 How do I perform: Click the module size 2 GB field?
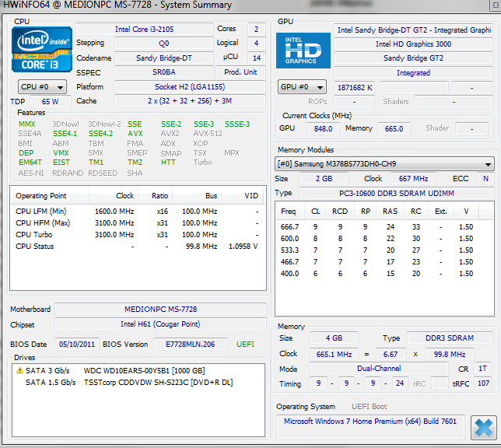(324, 179)
